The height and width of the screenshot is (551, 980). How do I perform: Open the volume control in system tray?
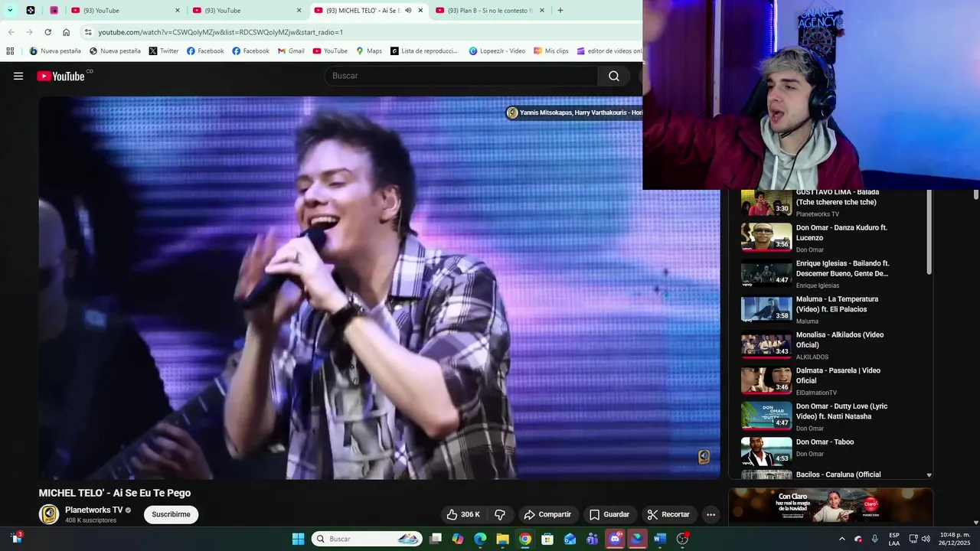[926, 539]
